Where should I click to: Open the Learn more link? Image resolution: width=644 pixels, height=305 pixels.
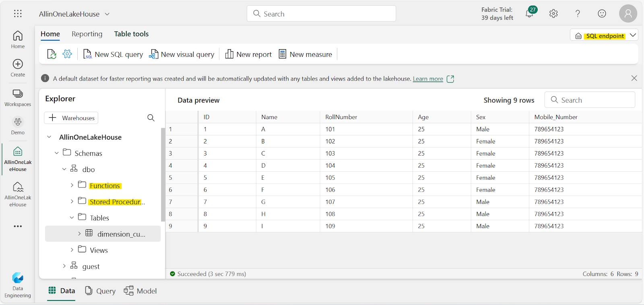pos(428,79)
